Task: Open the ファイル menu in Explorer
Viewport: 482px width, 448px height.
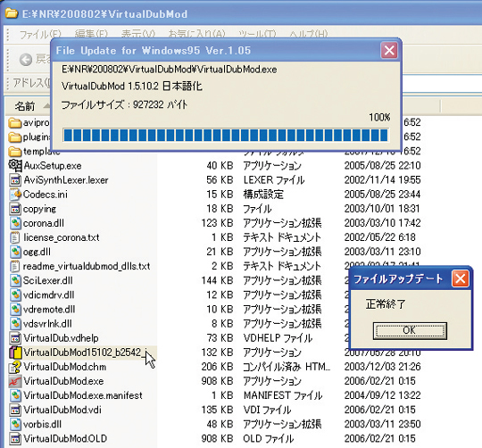Action: tap(40, 34)
